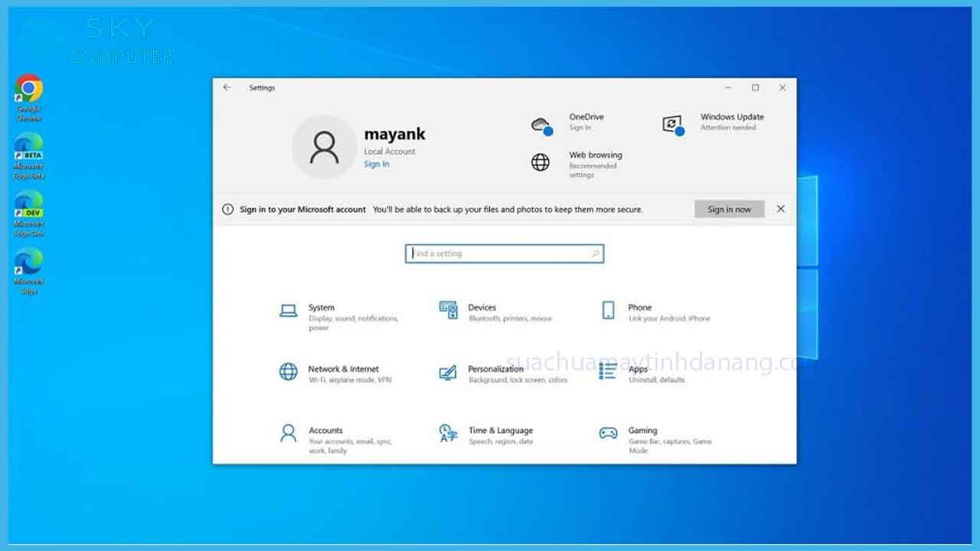Click the Find a setting search box
Viewport: 980px width, 551px height.
point(504,253)
